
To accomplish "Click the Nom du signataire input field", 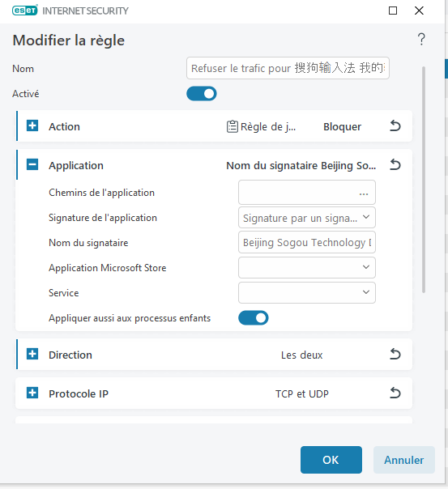I will (x=307, y=242).
